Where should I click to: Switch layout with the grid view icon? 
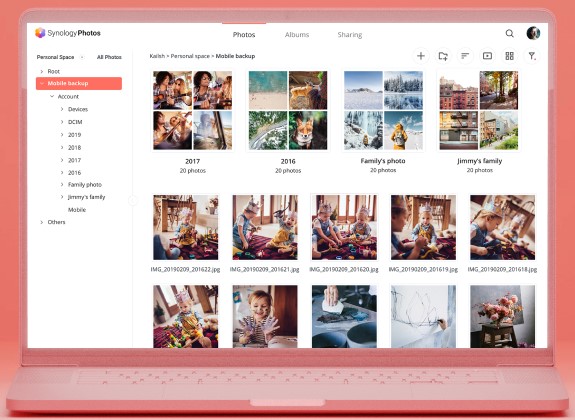tap(509, 56)
